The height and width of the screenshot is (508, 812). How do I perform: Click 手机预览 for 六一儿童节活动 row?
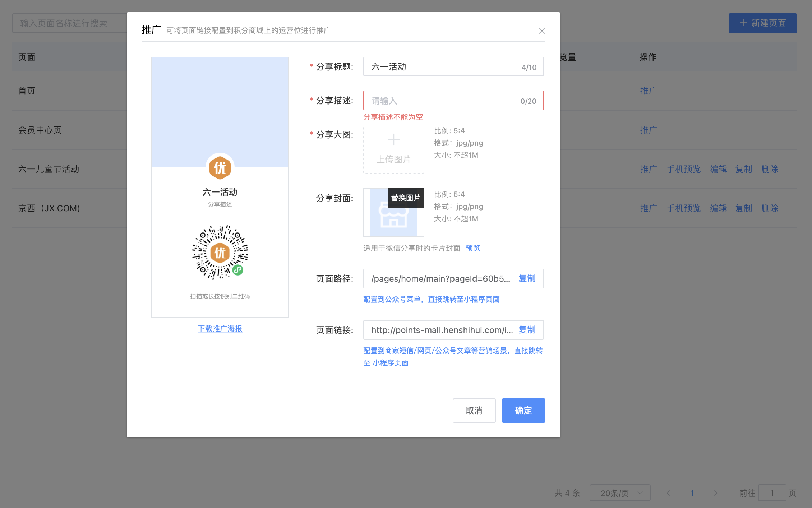683,169
